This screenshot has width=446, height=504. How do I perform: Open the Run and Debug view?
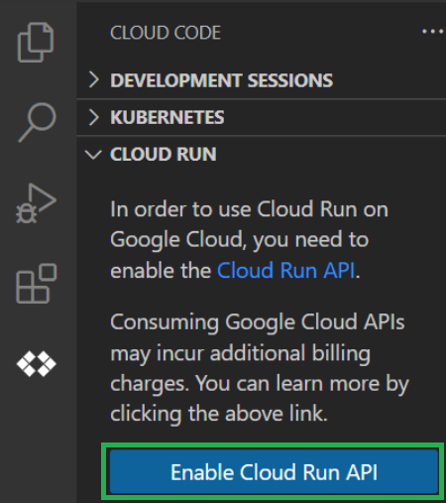36,203
